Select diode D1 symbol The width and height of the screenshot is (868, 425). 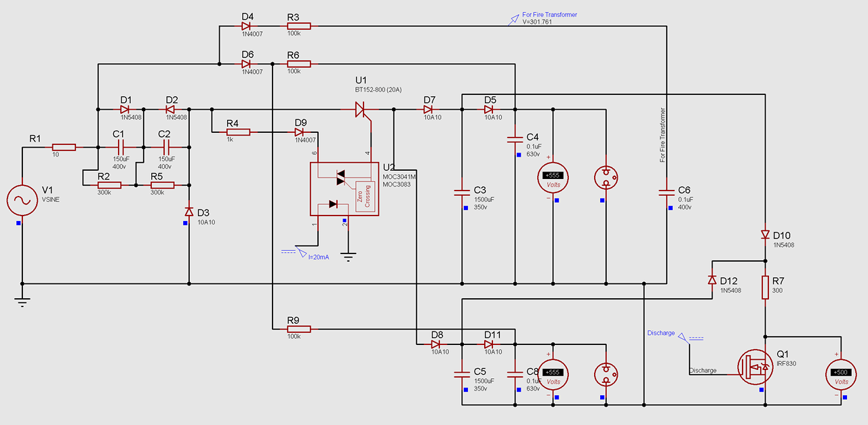[x=125, y=108]
